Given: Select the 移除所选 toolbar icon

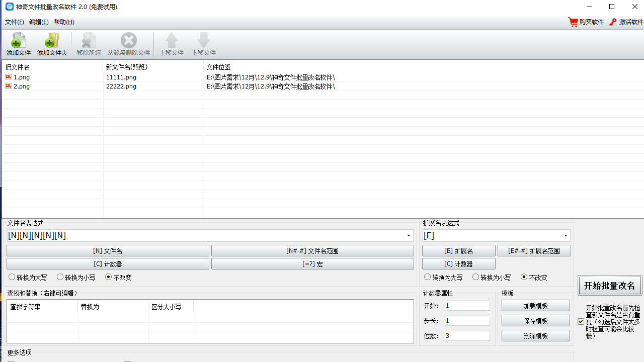Looking at the screenshot, I should [88, 43].
